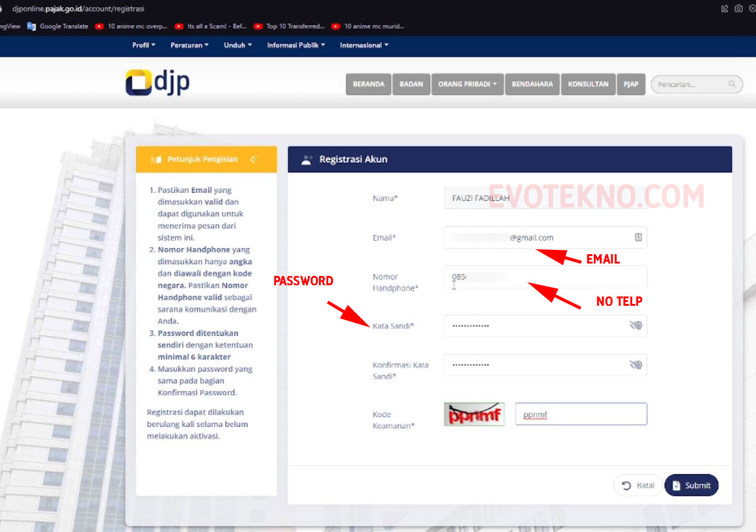Show password in Konfirmasi Kata Sandi field

click(635, 365)
